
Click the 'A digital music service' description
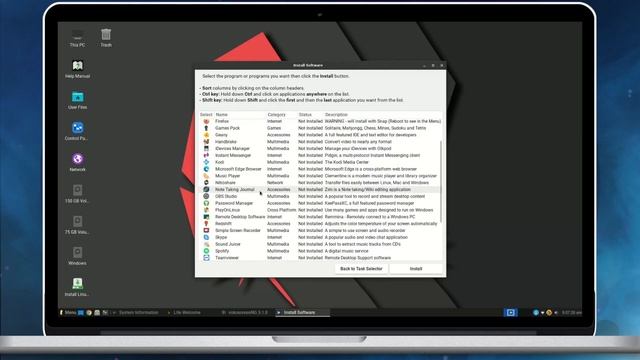(x=346, y=251)
